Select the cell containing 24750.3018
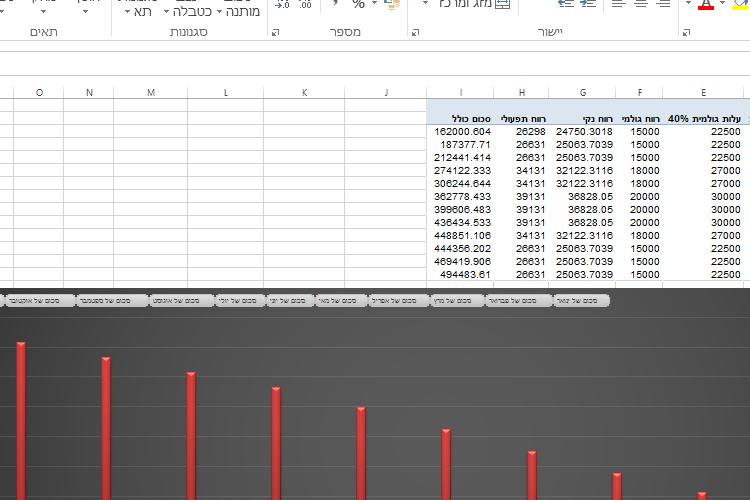Screen dimensions: 750x500 582,132
